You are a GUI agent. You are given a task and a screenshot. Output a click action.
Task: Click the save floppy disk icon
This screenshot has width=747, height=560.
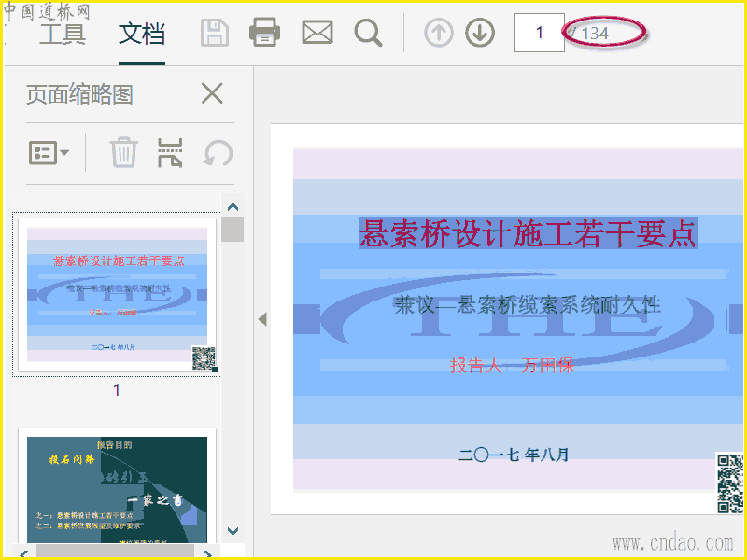click(215, 33)
